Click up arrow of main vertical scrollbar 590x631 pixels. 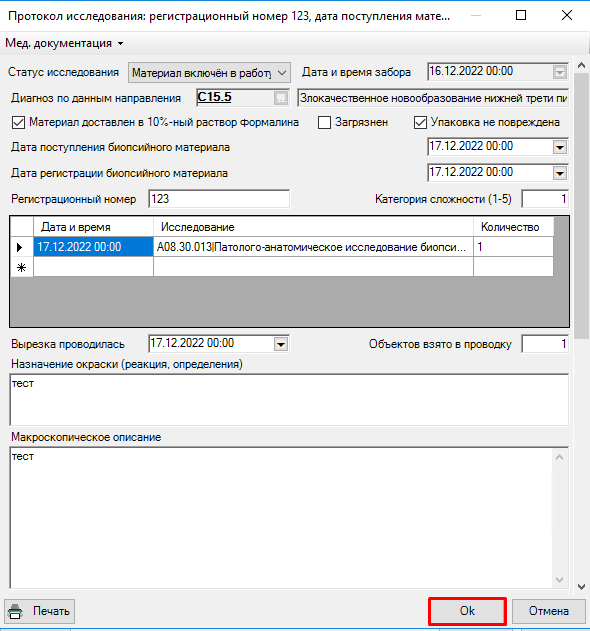pyautogui.click(x=582, y=66)
